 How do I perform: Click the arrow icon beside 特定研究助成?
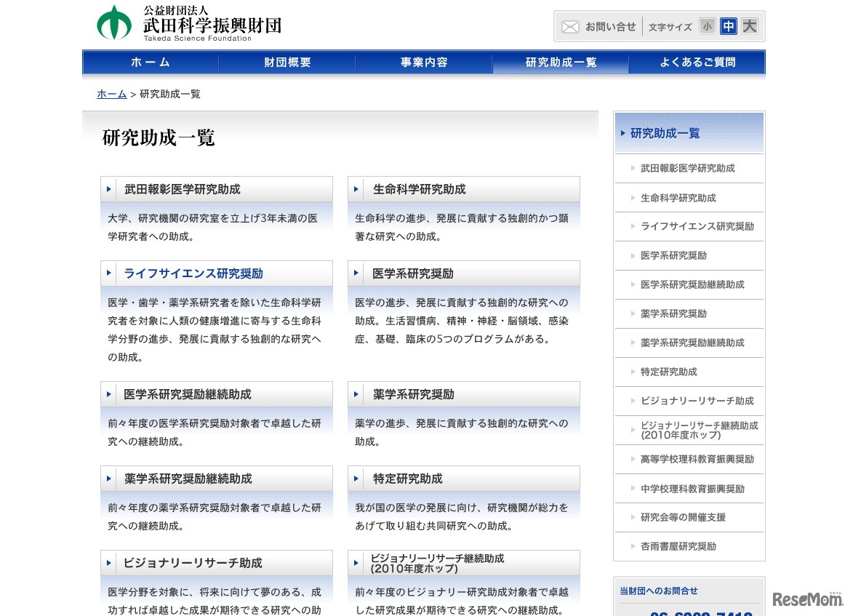coord(356,479)
